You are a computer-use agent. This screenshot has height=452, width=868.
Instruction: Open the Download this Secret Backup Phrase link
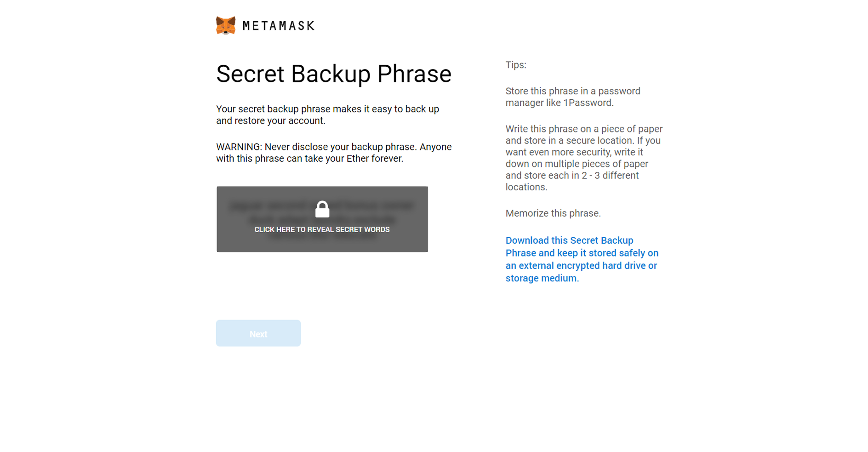point(582,259)
